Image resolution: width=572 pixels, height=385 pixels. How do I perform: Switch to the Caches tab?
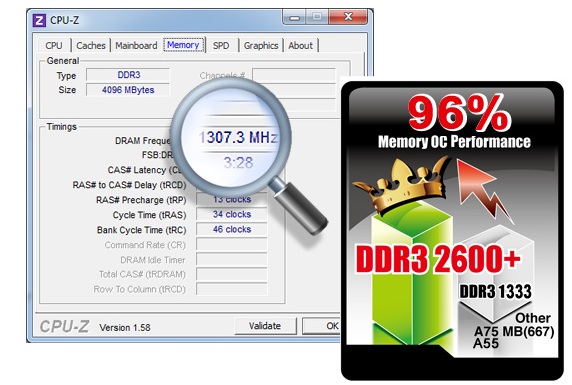pyautogui.click(x=91, y=46)
